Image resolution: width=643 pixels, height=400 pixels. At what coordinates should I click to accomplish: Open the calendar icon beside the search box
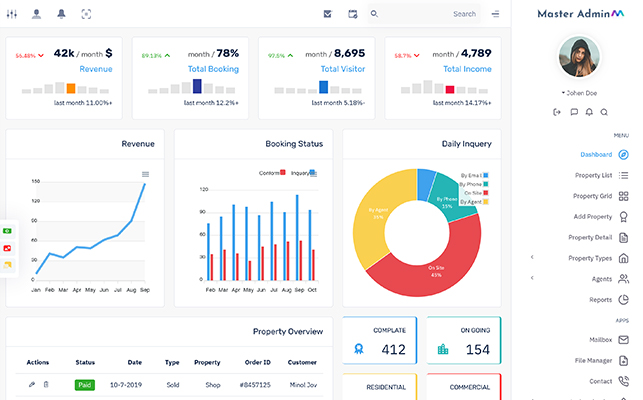(x=352, y=14)
